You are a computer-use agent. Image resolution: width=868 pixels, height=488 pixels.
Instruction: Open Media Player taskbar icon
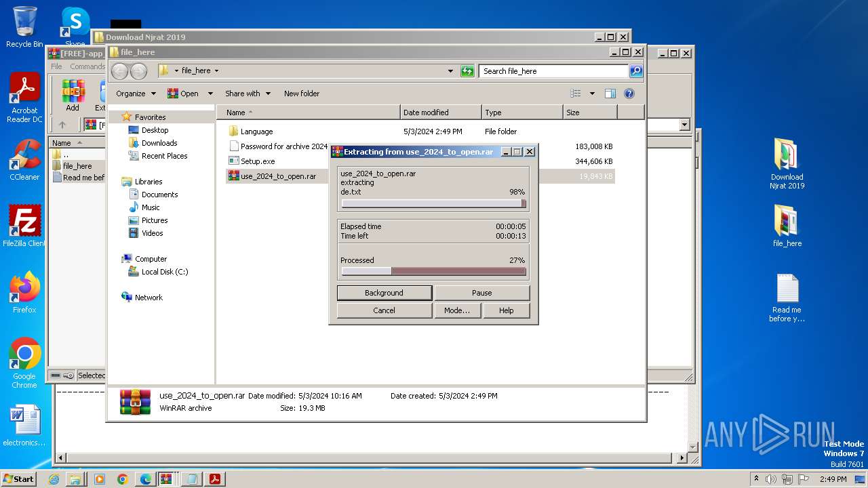point(100,479)
